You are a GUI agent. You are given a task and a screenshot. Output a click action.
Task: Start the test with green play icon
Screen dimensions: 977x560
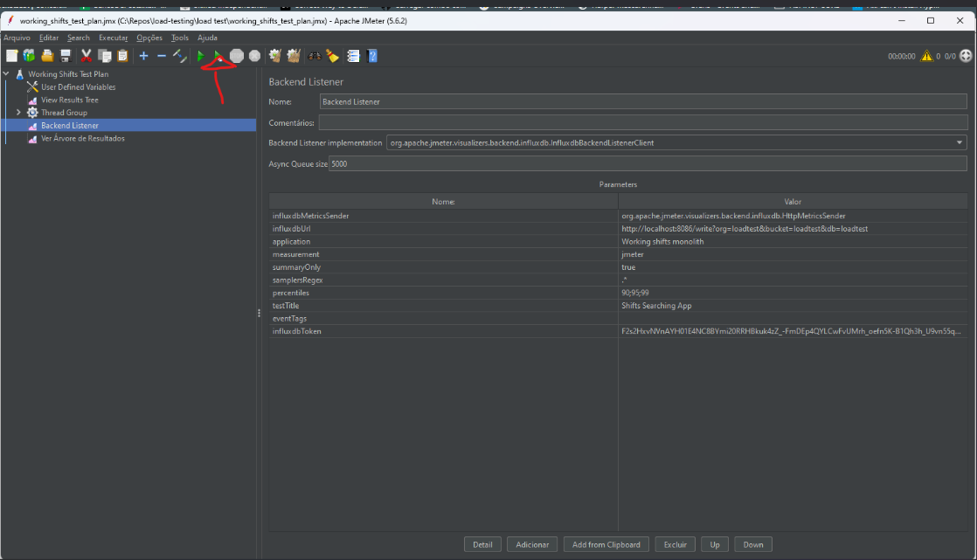point(201,56)
